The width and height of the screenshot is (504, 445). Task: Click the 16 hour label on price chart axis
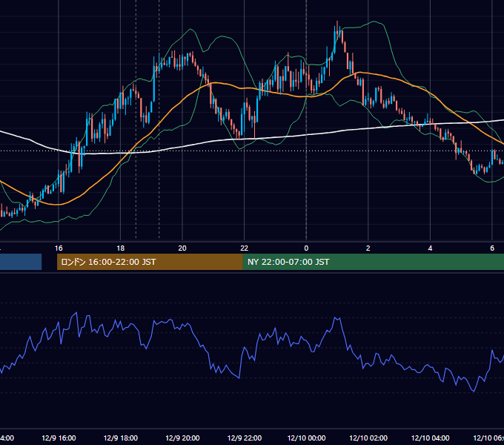59,248
